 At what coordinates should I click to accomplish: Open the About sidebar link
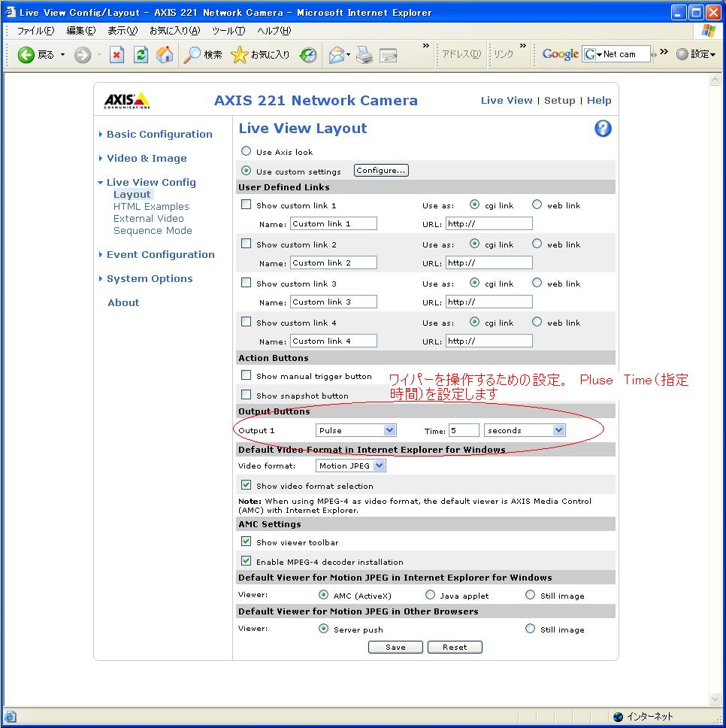point(123,303)
